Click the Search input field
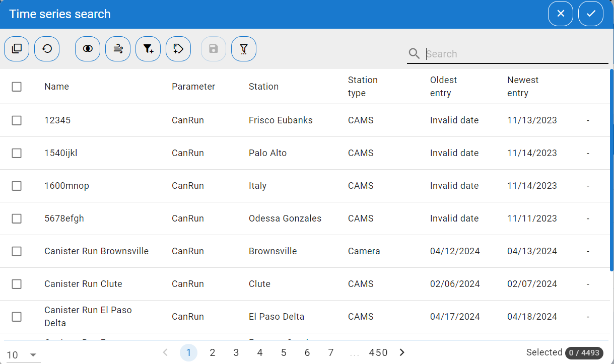 coord(514,54)
